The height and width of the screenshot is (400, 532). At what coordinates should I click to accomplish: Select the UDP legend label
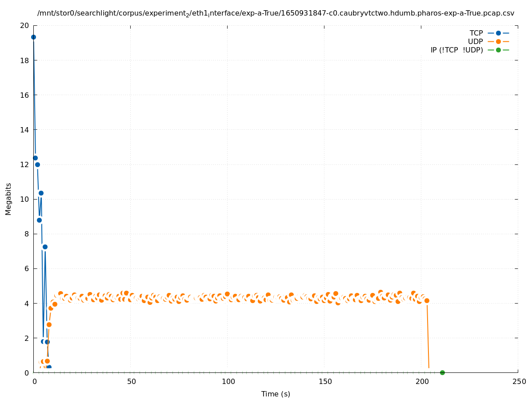(x=475, y=41)
